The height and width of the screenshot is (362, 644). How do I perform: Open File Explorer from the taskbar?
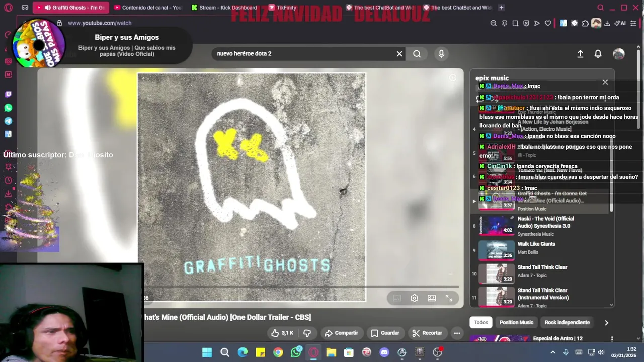331,352
